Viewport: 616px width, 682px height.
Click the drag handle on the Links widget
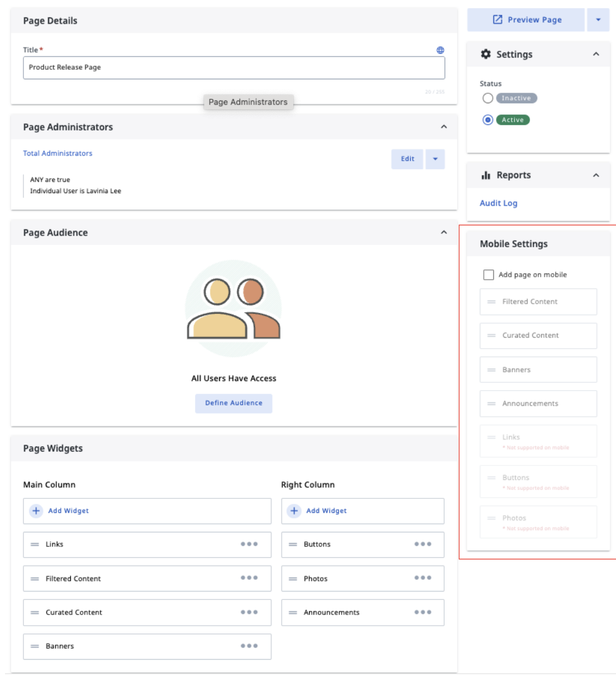point(34,544)
